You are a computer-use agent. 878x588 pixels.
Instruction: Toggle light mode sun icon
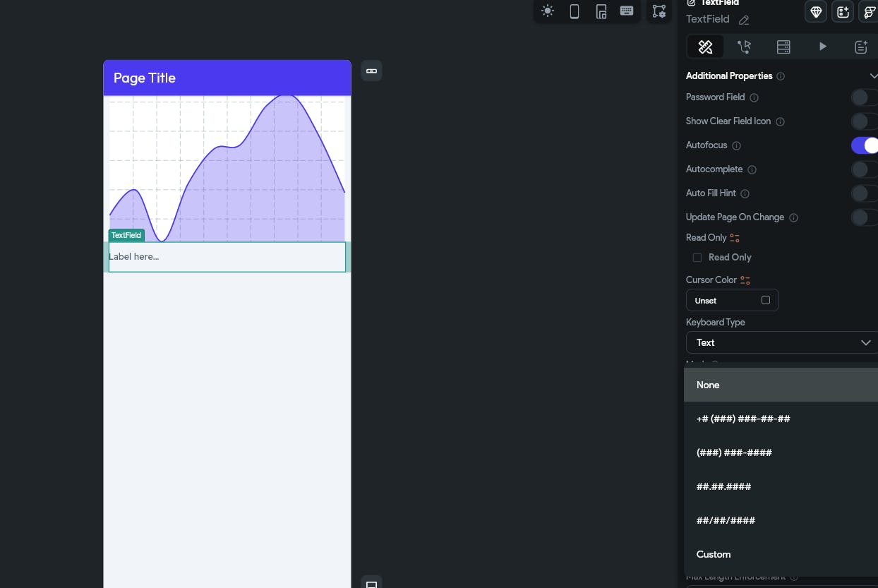(x=548, y=11)
